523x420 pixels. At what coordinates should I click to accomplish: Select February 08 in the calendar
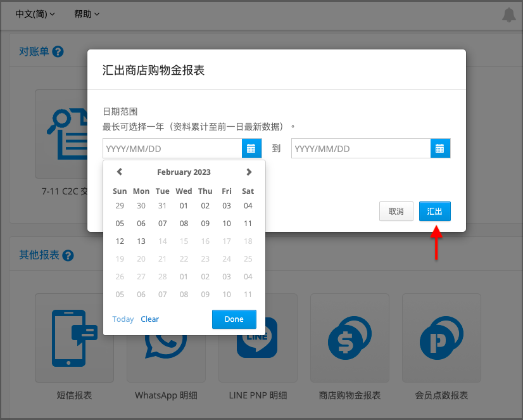(x=184, y=224)
